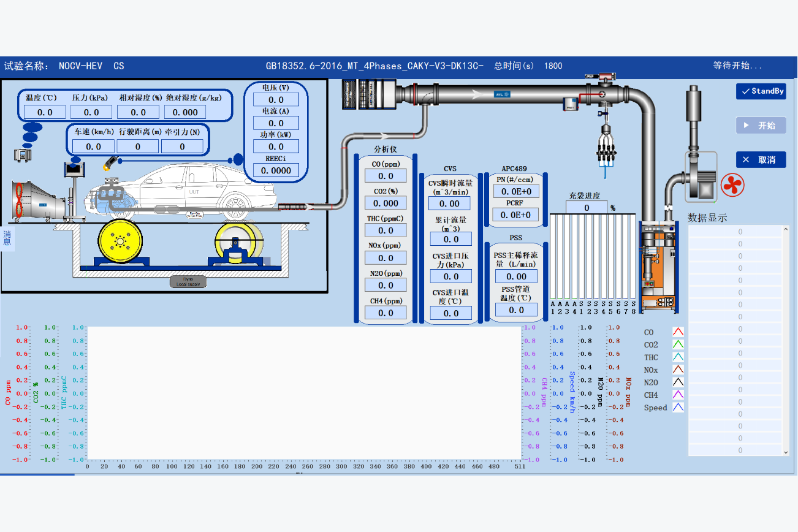798x532 pixels.
Task: Click the CH4(ppm) analyzer value
Action: (x=386, y=313)
